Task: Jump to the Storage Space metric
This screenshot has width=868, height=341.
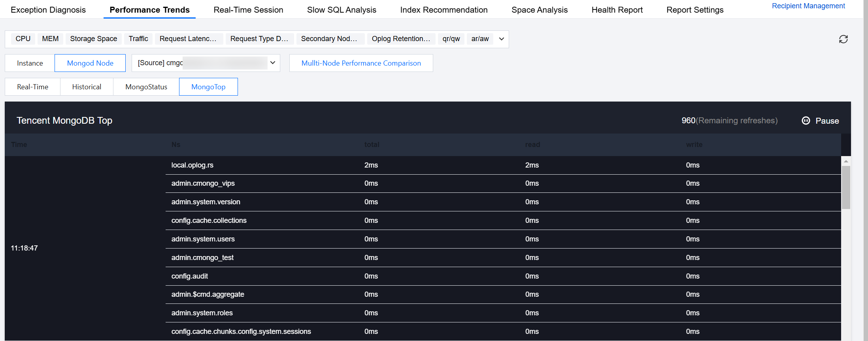Action: tap(94, 39)
